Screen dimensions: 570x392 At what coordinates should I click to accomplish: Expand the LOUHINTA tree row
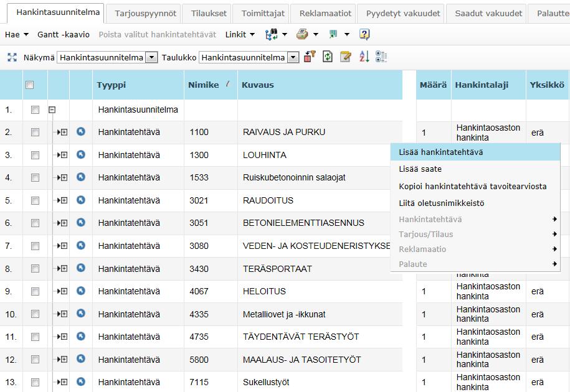coord(64,155)
